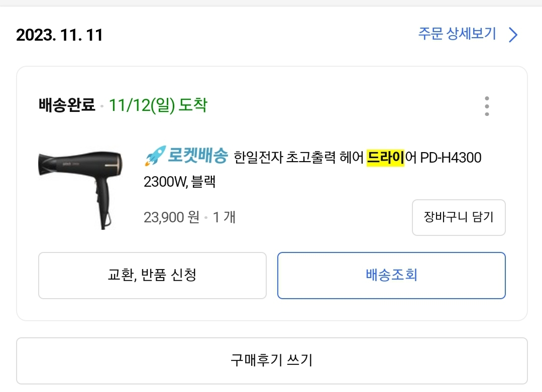This screenshot has width=542, height=392.
Task: Click the 구매후기 쓰기 review button
Action: (x=272, y=360)
